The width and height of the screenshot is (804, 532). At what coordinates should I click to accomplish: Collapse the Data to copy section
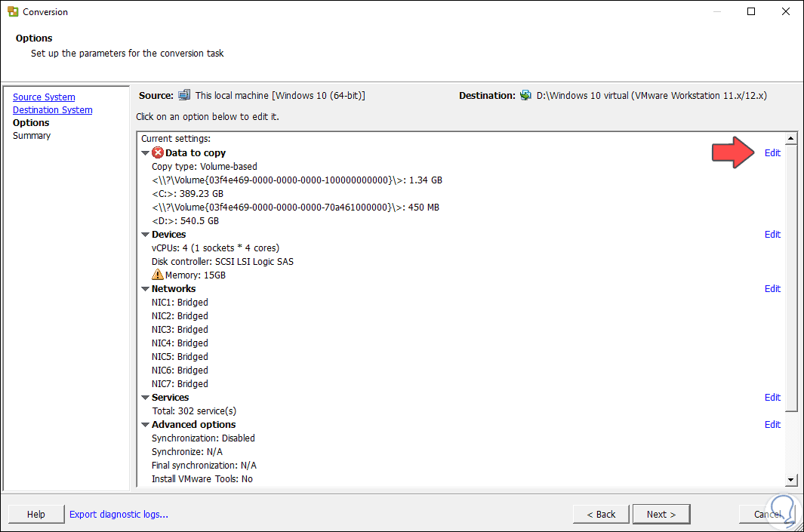coord(145,153)
